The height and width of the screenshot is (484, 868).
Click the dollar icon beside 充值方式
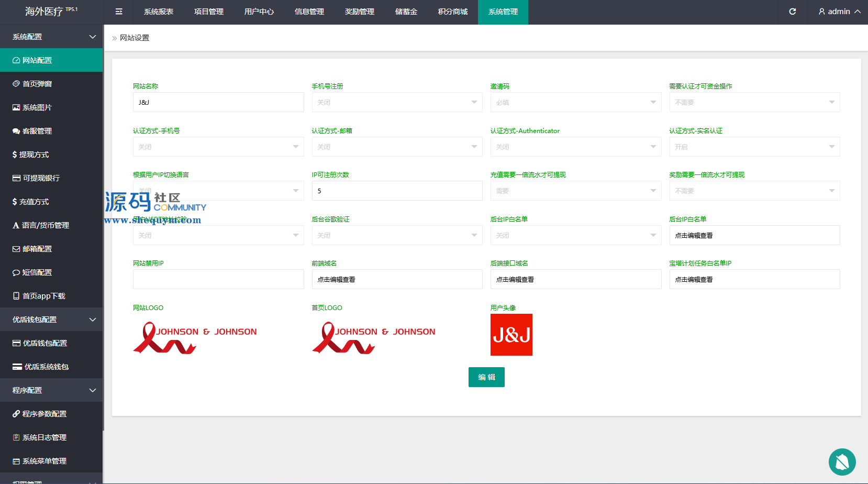[15, 202]
